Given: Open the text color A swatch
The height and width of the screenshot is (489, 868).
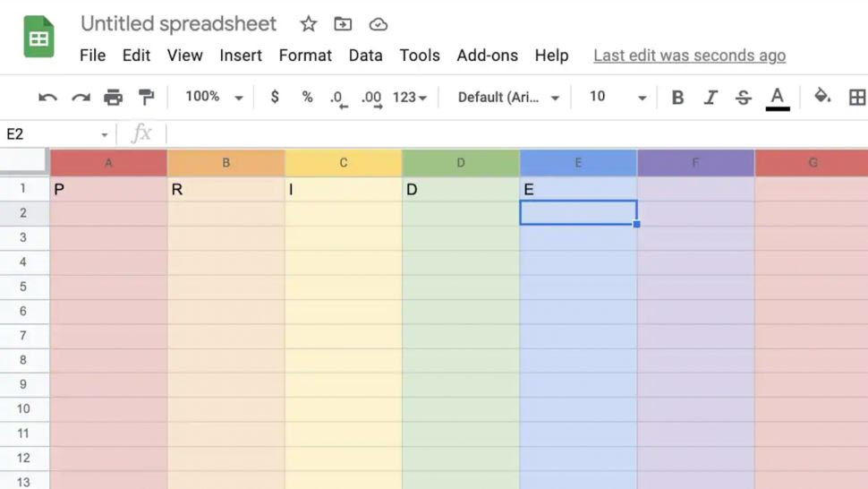Looking at the screenshot, I should (778, 99).
